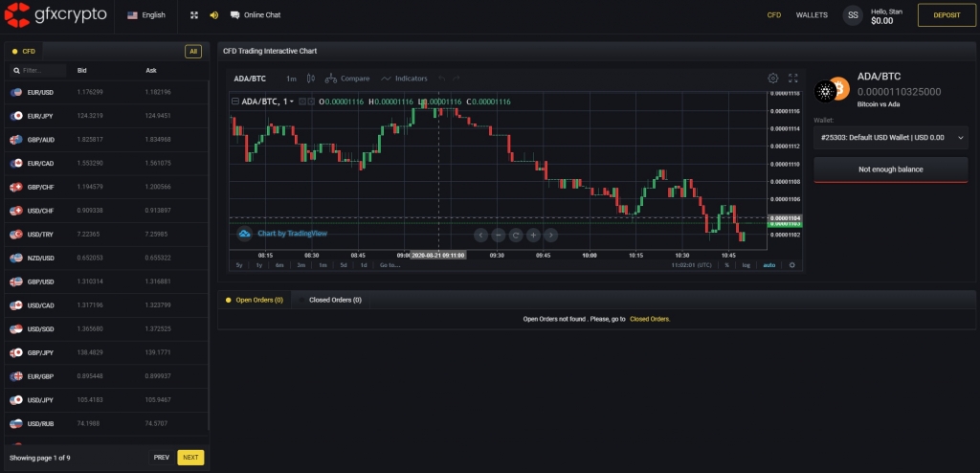Set chart range to 3m
The width and height of the screenshot is (980, 473).
click(x=301, y=265)
